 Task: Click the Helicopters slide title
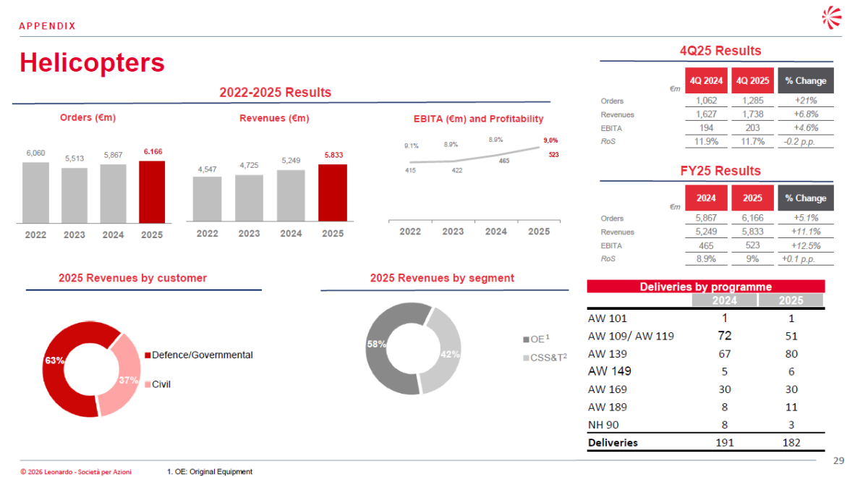click(x=92, y=63)
